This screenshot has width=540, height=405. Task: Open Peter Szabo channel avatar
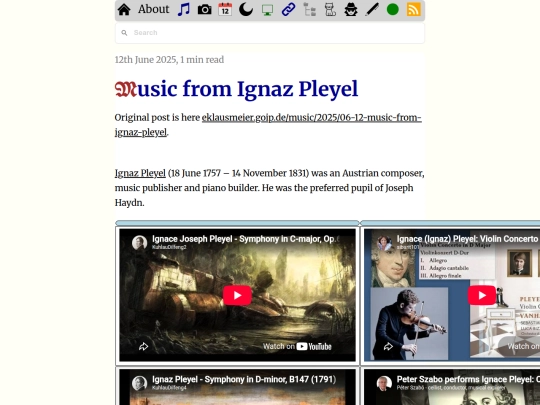(384, 383)
